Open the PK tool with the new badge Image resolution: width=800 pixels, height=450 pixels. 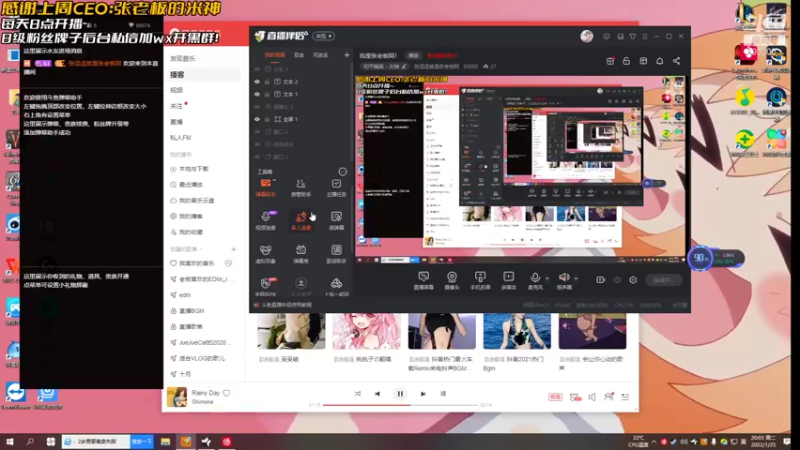click(266, 287)
